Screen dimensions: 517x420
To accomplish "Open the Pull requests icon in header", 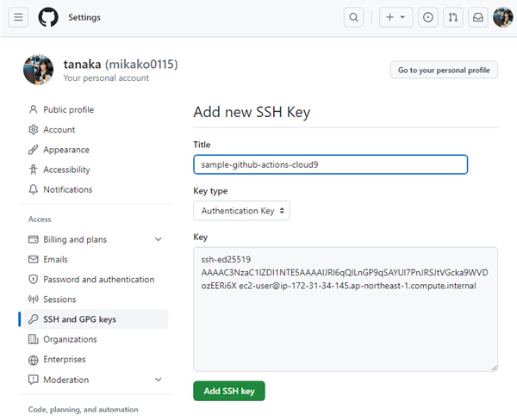I will (453, 17).
